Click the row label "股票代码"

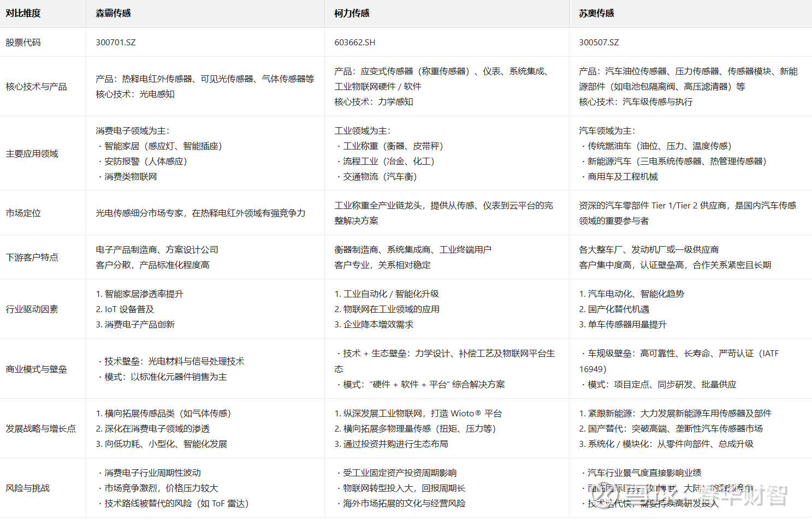click(23, 43)
